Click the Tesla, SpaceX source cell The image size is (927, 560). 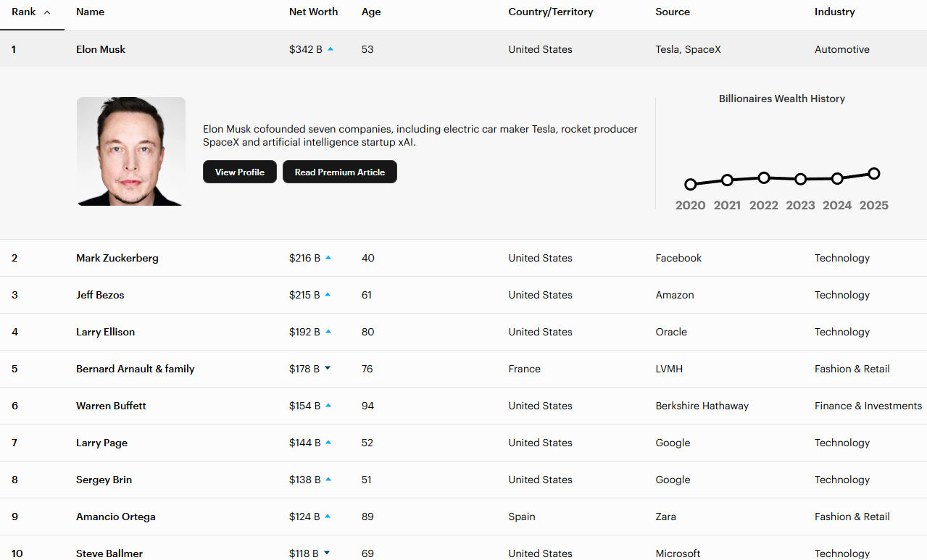tap(688, 49)
